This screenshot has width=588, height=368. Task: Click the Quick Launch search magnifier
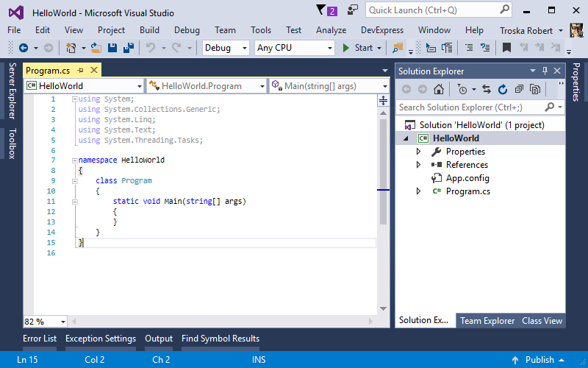(505, 10)
